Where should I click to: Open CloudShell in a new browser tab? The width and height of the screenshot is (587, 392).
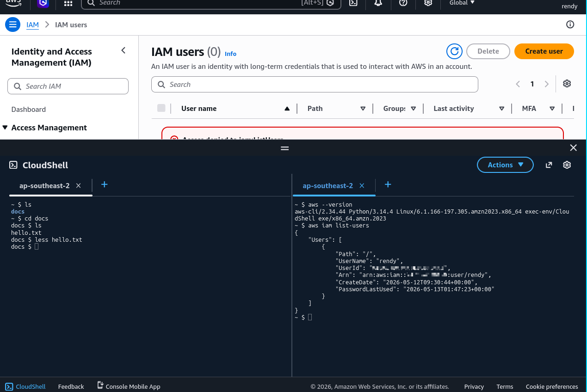click(x=549, y=165)
